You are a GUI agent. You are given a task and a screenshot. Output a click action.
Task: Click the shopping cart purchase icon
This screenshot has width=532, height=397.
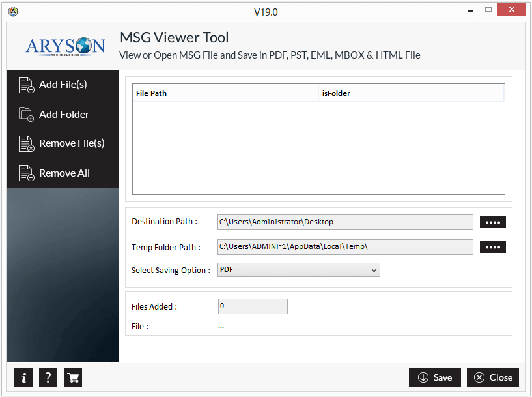73,377
